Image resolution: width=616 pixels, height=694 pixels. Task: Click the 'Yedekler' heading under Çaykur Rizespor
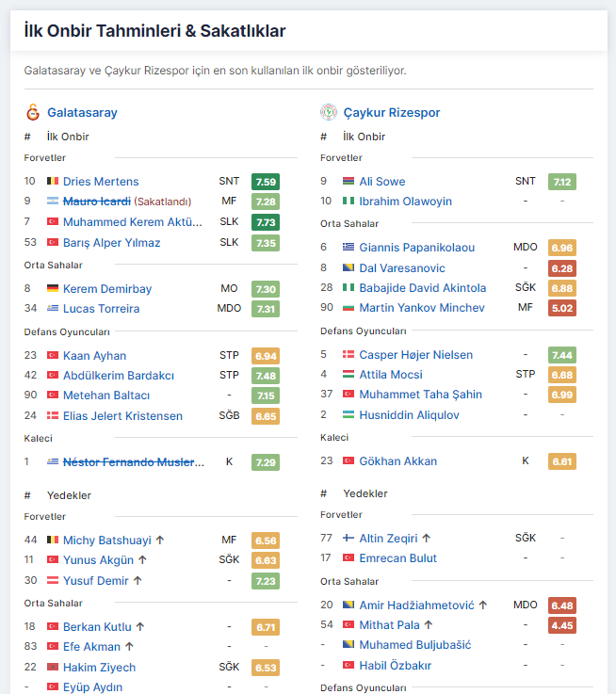click(365, 493)
